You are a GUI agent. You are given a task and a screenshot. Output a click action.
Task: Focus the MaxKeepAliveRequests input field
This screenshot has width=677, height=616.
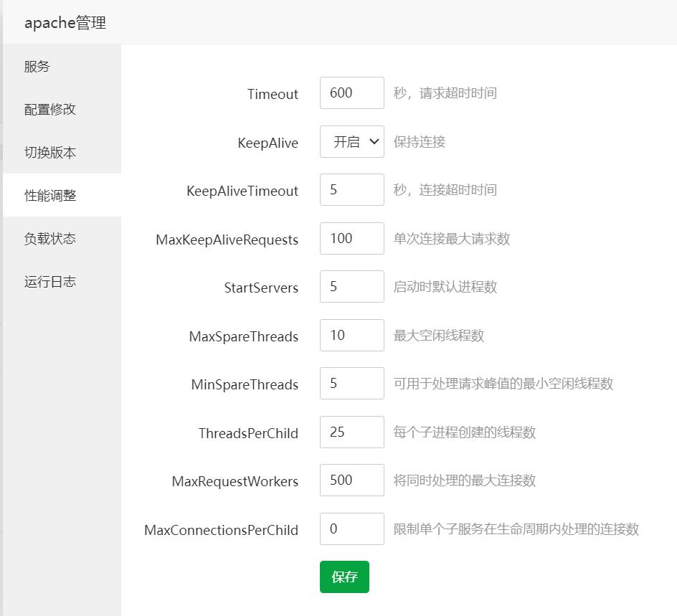click(352, 238)
